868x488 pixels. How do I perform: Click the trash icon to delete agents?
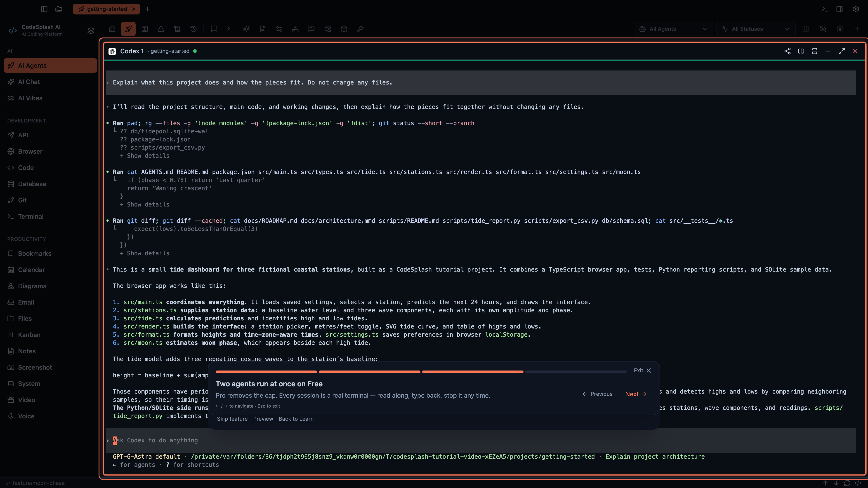(x=840, y=29)
